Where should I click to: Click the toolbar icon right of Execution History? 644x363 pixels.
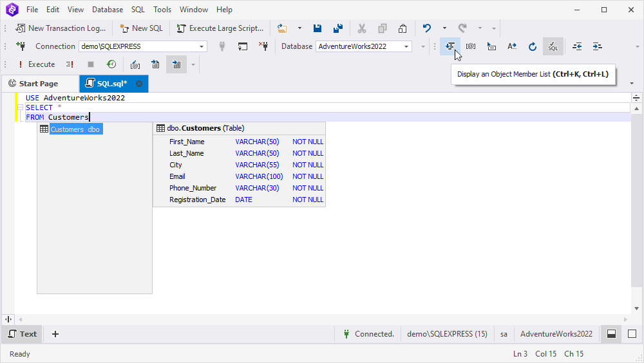pos(135,64)
